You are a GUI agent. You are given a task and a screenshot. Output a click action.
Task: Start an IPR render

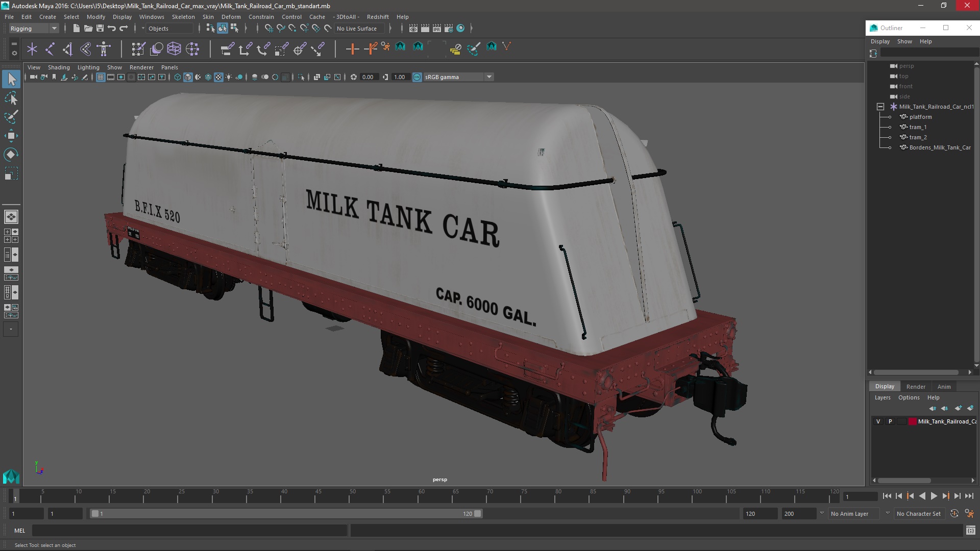[x=437, y=29]
